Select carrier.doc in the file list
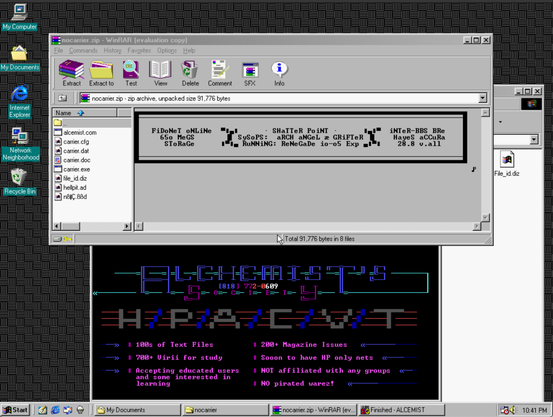Image resolution: width=553 pixels, height=417 pixels. (x=77, y=160)
